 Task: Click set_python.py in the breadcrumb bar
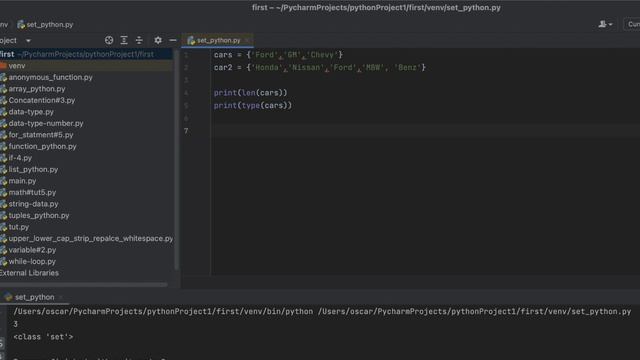point(45,24)
